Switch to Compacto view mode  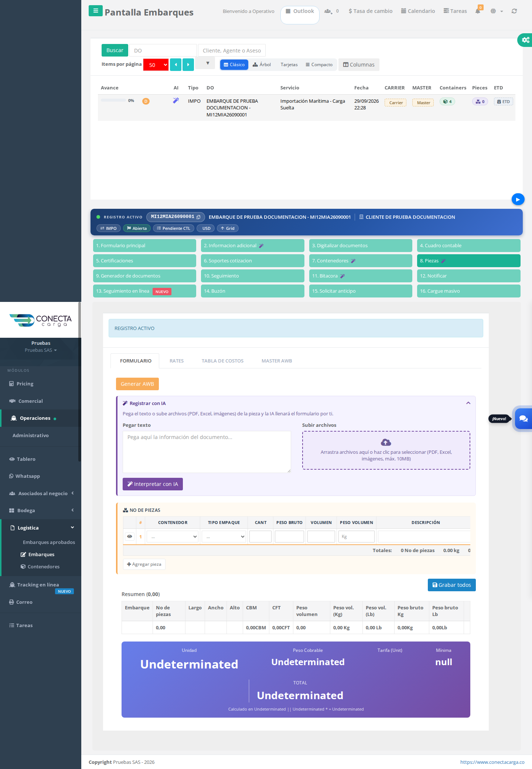319,65
